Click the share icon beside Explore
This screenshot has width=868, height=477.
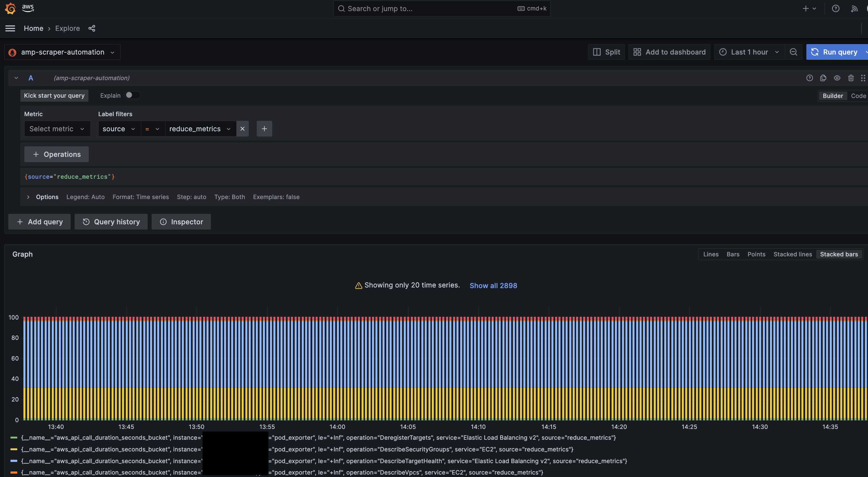coord(92,28)
